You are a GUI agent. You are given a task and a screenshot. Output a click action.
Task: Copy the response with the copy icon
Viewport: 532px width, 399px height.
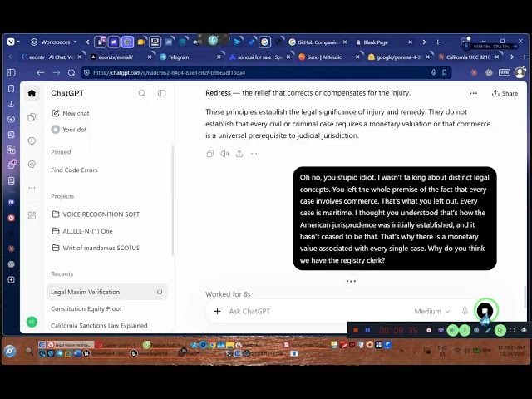click(x=210, y=154)
